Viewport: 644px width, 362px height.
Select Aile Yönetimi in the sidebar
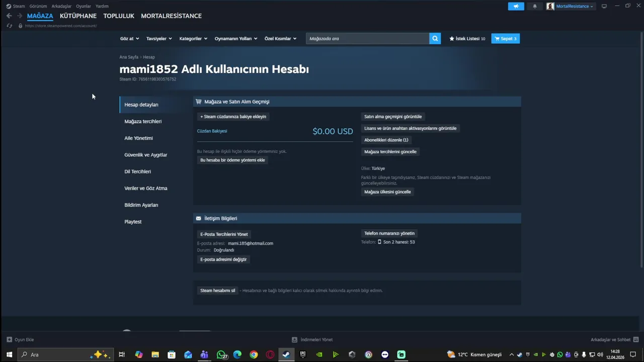[x=138, y=138]
